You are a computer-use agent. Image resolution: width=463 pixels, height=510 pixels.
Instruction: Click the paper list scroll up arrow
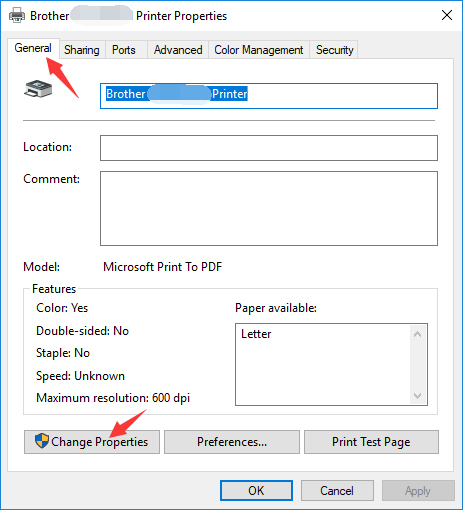417,334
